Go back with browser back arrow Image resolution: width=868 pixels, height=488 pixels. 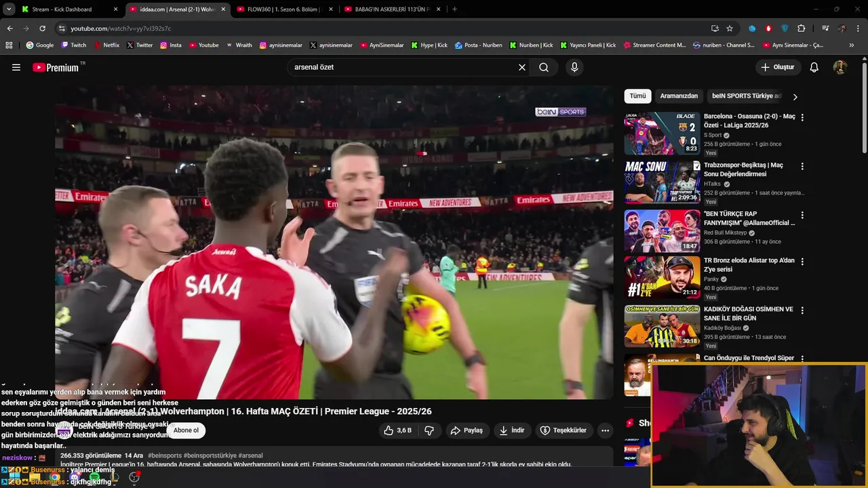[x=9, y=28]
